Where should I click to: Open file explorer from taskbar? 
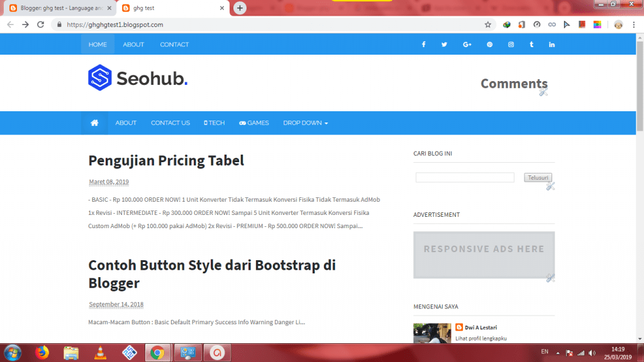coord(71,353)
